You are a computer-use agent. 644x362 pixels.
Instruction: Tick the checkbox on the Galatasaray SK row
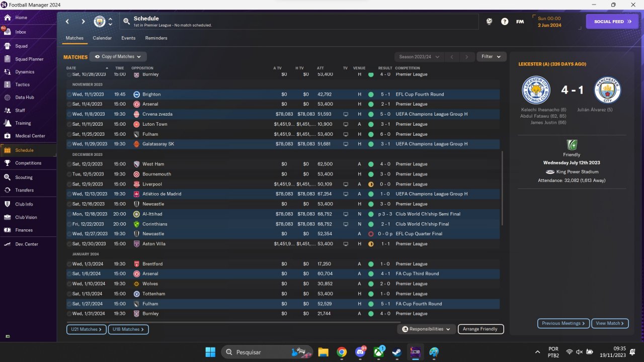pyautogui.click(x=69, y=144)
